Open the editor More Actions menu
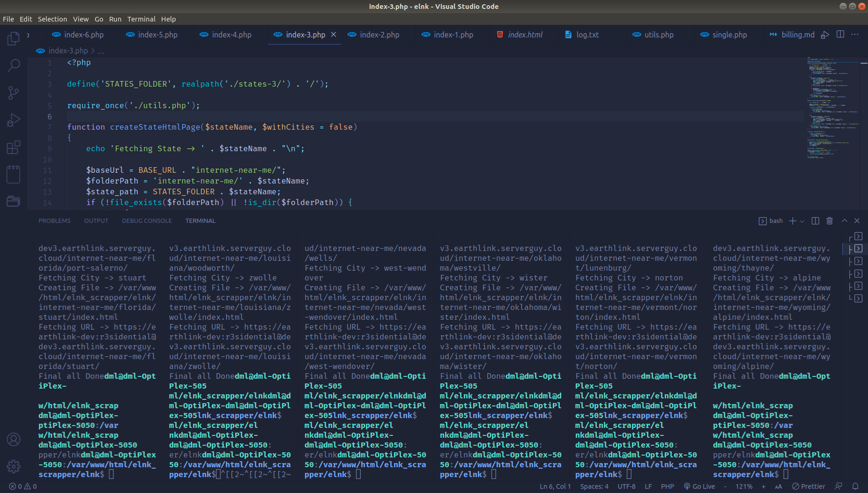Screen dimensions: 868x493 855,35
